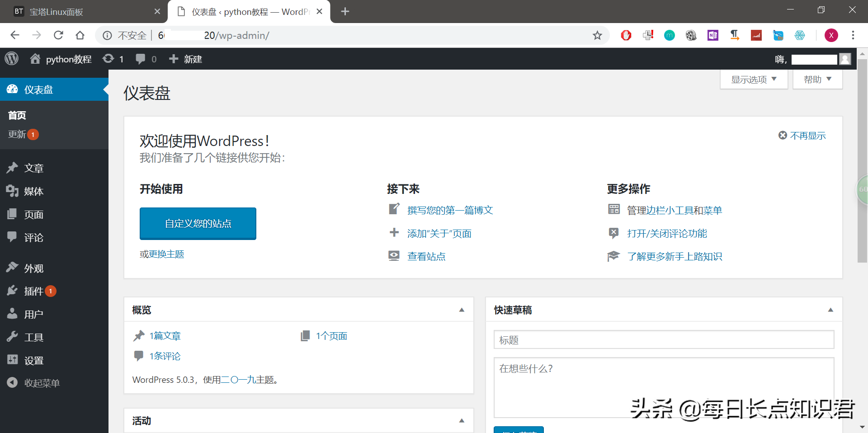Click the 自定义您的站点 button
Viewport: 868px width, 433px height.
pos(198,224)
